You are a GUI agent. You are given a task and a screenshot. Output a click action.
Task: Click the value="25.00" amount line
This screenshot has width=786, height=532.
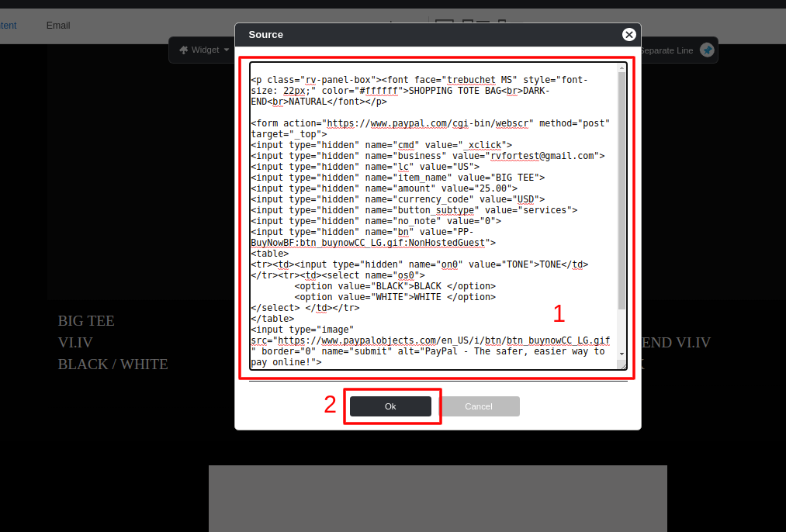pyautogui.click(x=385, y=188)
